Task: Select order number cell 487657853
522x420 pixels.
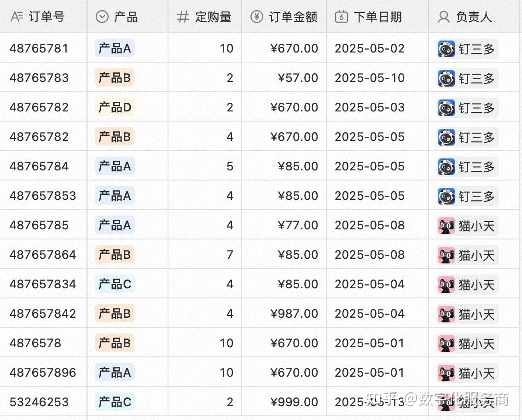Action: coord(43,196)
